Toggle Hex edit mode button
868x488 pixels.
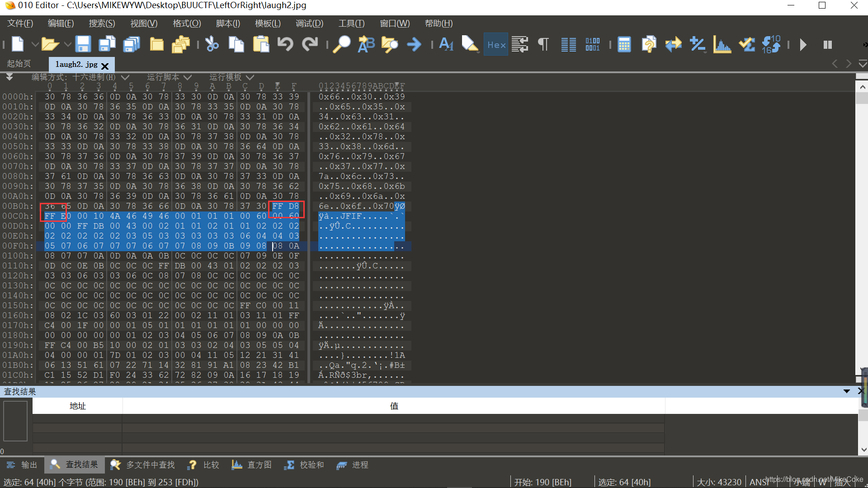click(x=496, y=44)
